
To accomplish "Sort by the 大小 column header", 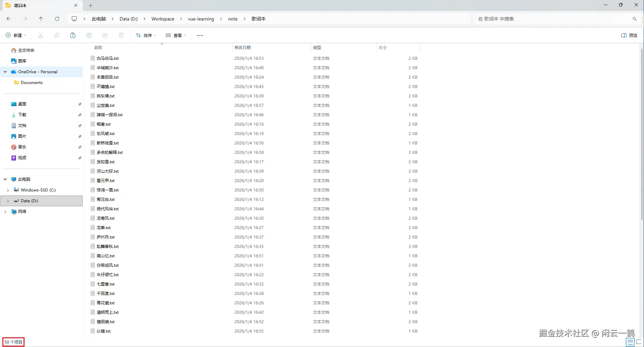I will [x=383, y=48].
